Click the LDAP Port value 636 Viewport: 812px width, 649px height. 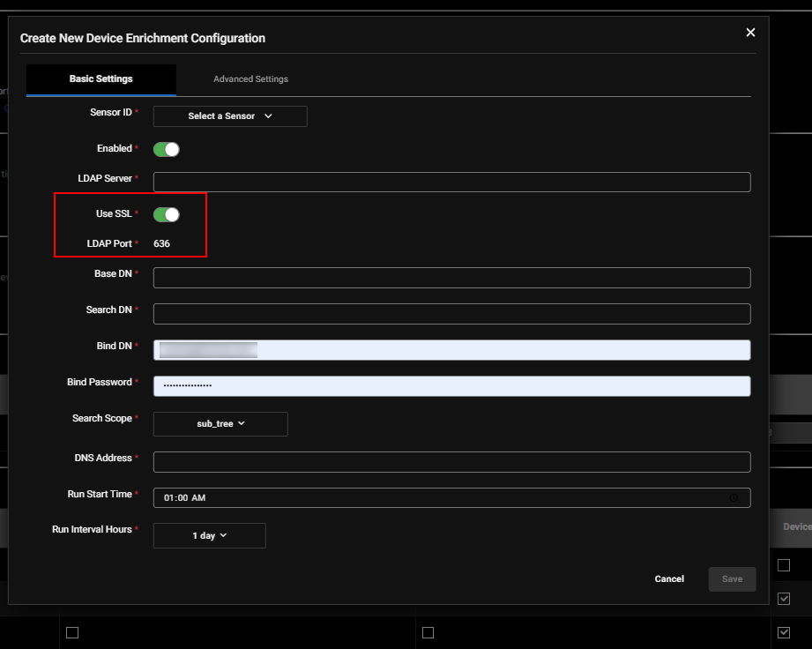[162, 243]
